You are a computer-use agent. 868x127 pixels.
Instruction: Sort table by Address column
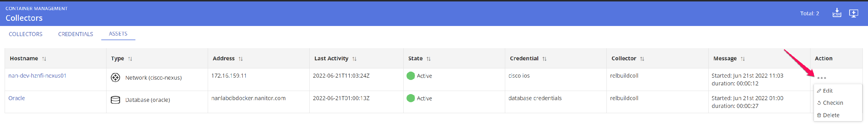point(241,59)
